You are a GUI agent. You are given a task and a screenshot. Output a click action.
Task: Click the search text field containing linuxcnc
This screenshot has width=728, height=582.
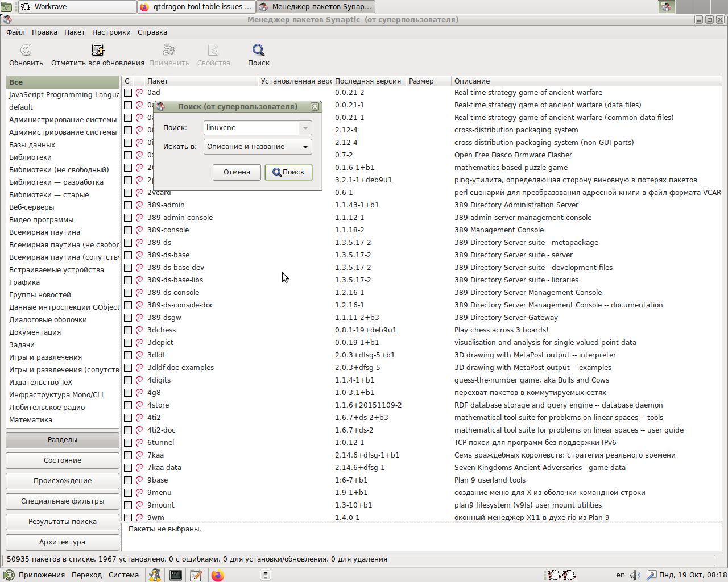tap(251, 128)
